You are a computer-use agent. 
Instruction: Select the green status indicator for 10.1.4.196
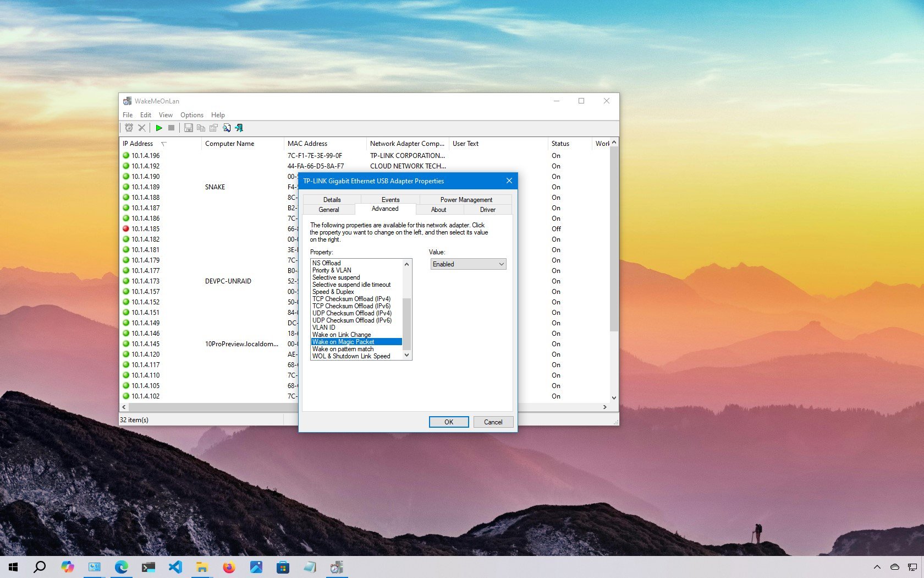click(x=126, y=155)
